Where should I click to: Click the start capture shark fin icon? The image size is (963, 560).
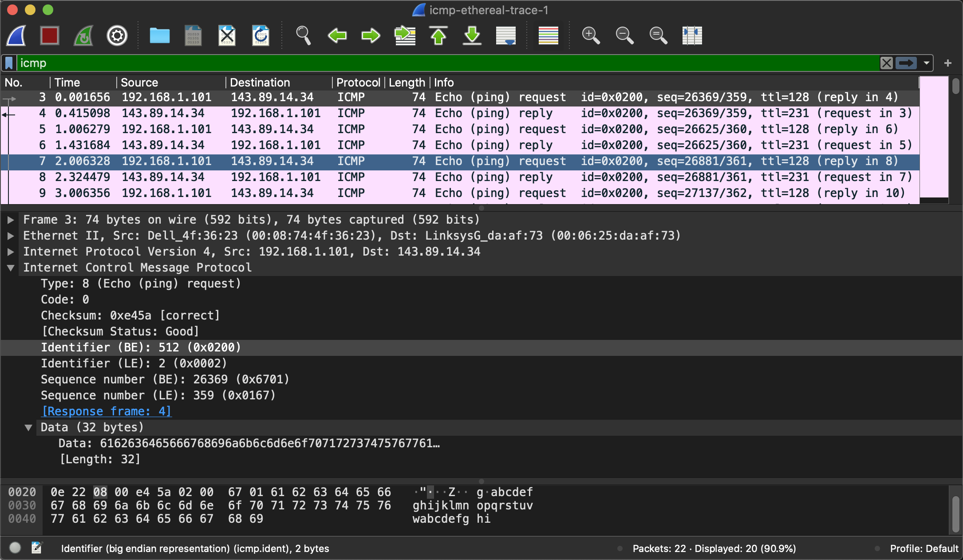click(16, 35)
